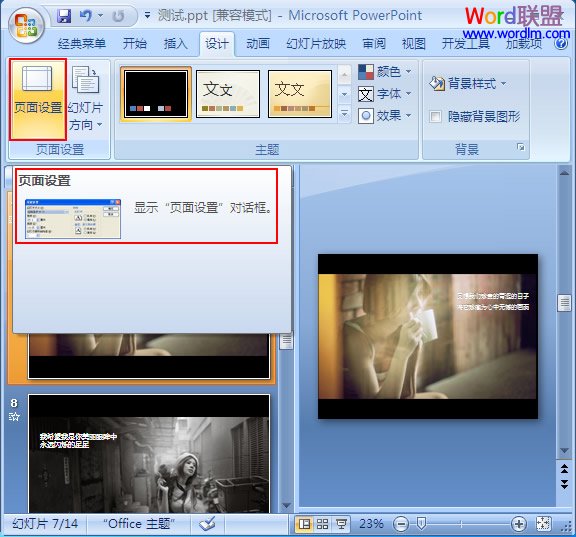Start the slide show from status bar
The image size is (576, 537).
point(341,524)
